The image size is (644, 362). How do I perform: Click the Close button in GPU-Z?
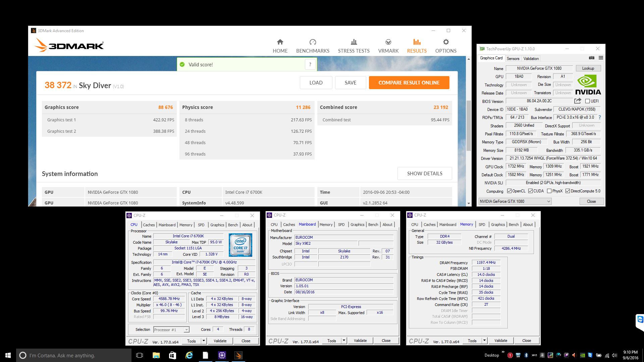coord(591,201)
